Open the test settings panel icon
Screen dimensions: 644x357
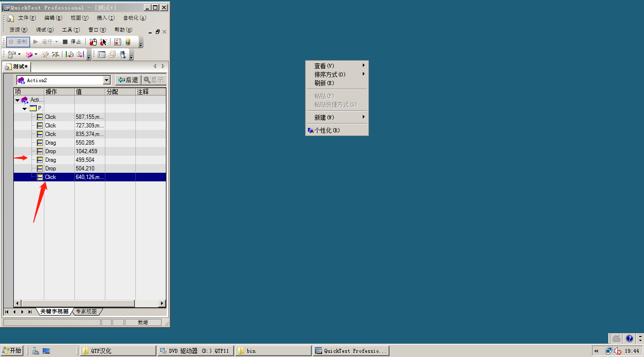point(102,55)
